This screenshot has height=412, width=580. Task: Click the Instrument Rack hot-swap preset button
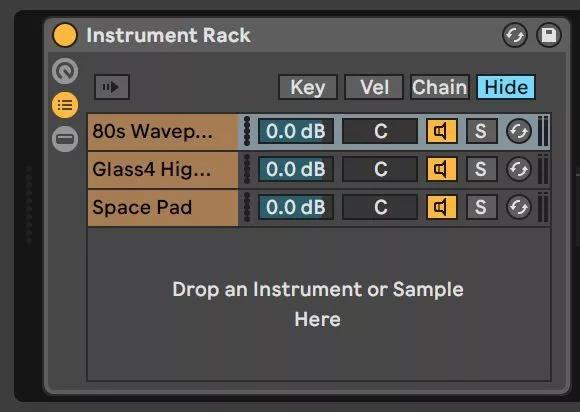coord(515,36)
